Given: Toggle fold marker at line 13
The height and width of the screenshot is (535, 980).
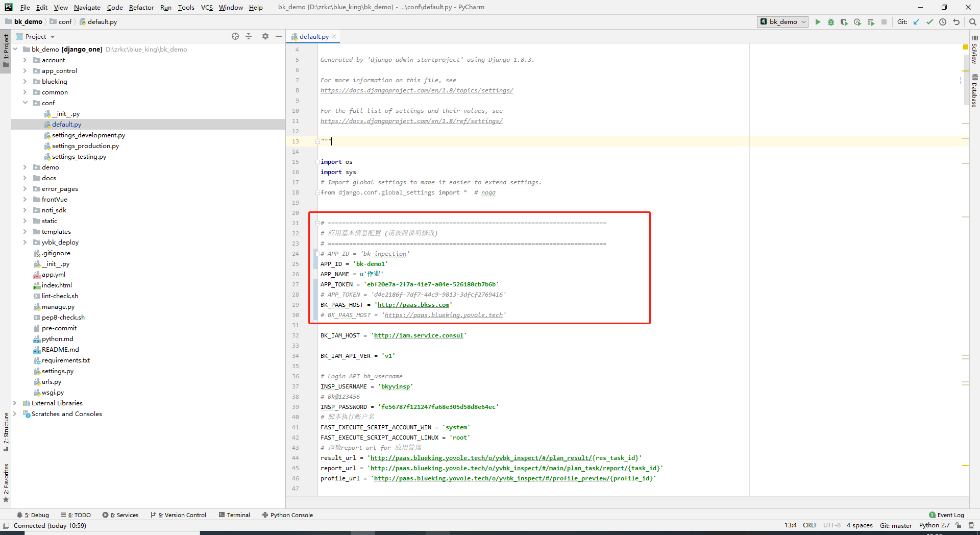Looking at the screenshot, I should [317, 141].
